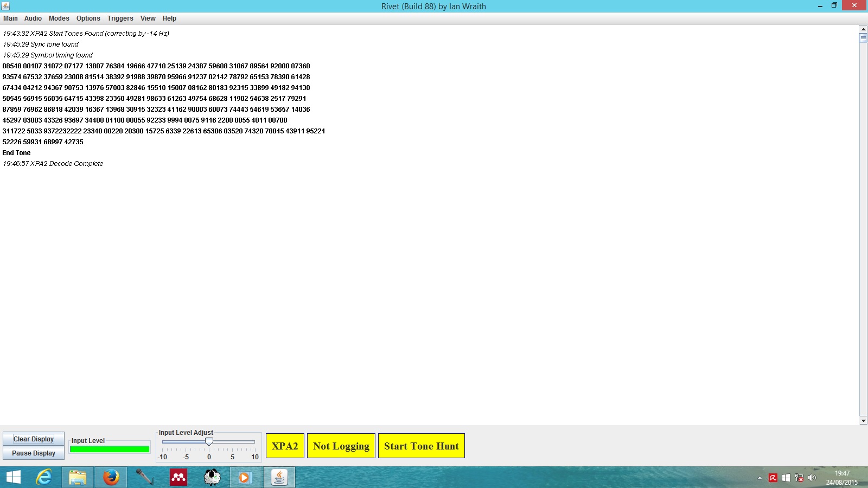
Task: Click the scrollbar down arrow
Action: 863,420
